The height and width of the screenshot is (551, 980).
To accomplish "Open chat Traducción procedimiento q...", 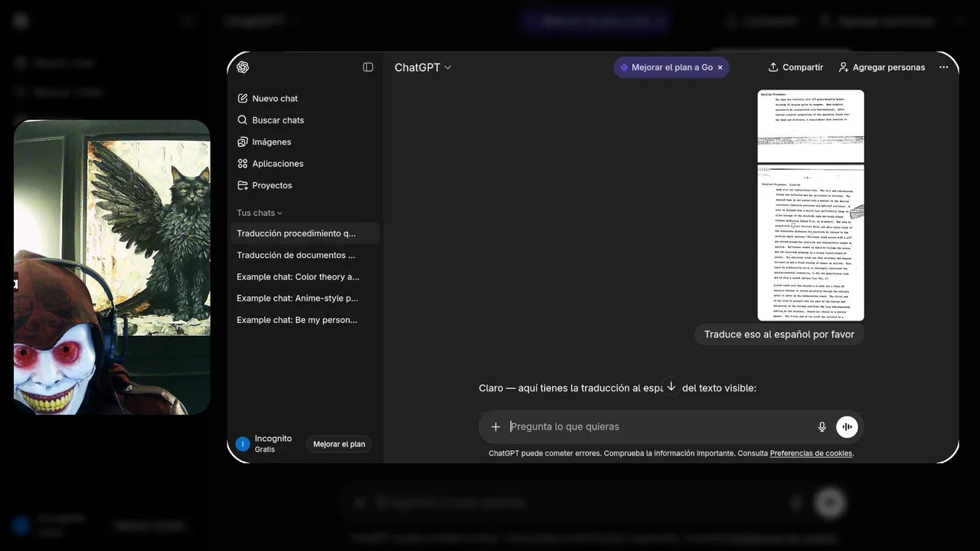I will [x=305, y=233].
